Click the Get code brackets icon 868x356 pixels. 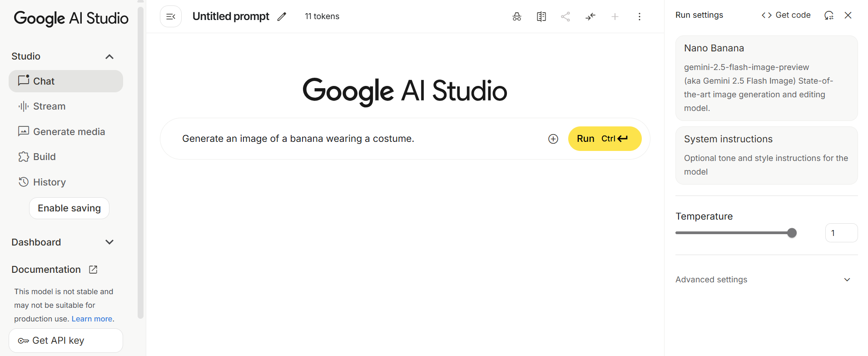[767, 15]
